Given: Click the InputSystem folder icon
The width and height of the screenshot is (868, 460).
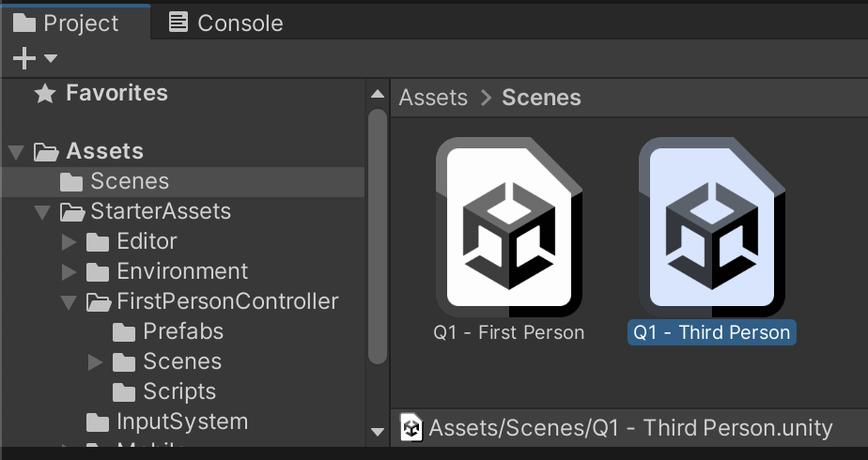Looking at the screenshot, I should coord(98,422).
